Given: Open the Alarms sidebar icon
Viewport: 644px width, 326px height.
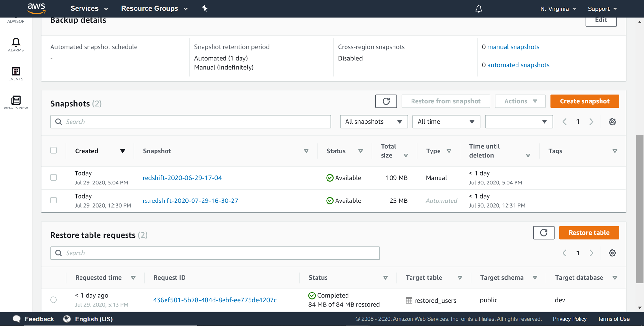Looking at the screenshot, I should (16, 45).
